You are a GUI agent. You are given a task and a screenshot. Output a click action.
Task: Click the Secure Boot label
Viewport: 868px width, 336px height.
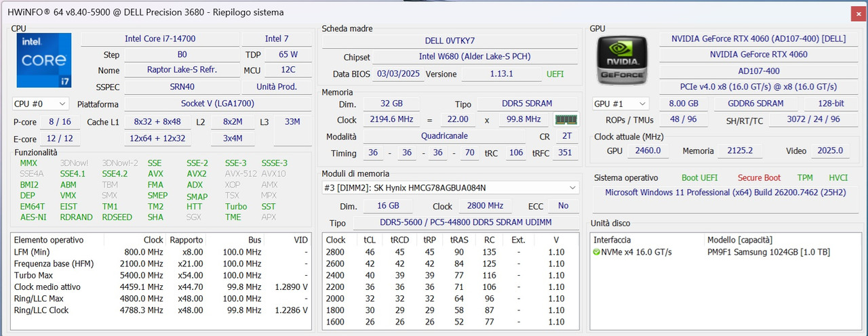point(759,177)
